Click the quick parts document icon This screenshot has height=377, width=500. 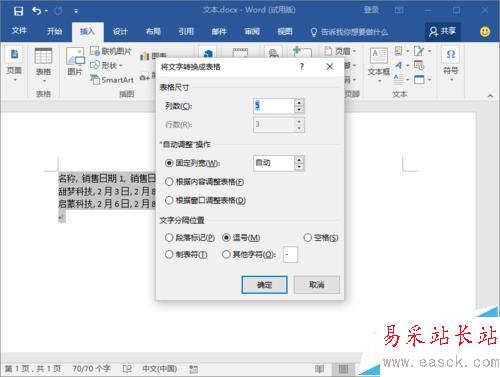pyautogui.click(x=398, y=51)
